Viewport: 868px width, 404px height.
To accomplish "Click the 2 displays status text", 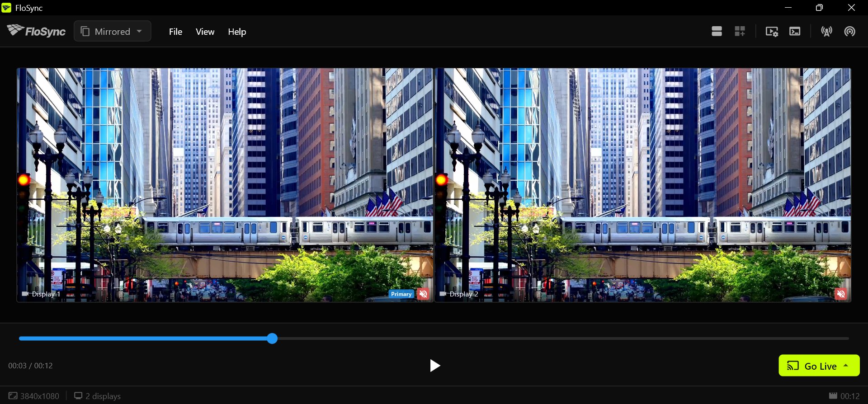I will click(x=103, y=396).
